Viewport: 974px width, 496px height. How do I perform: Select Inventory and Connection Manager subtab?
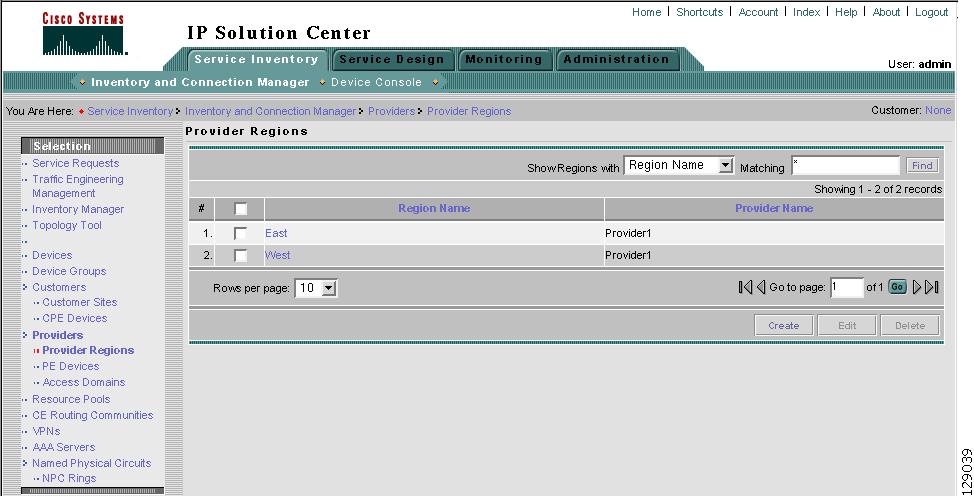point(200,82)
